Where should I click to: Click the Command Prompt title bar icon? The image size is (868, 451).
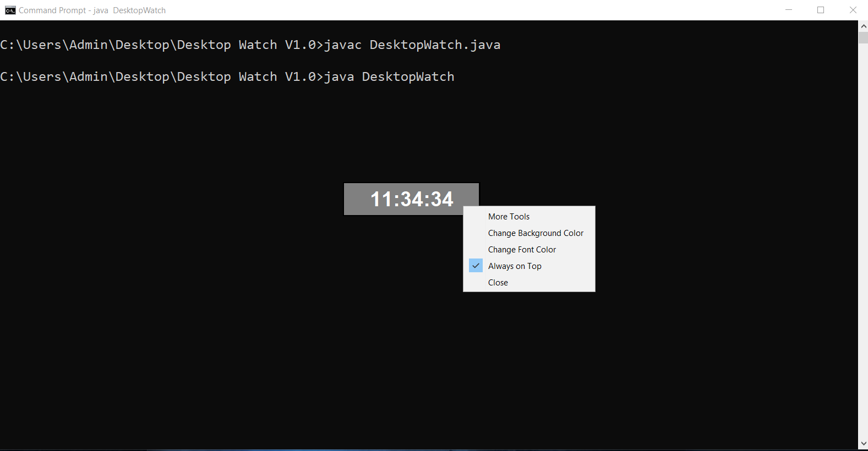coord(10,10)
